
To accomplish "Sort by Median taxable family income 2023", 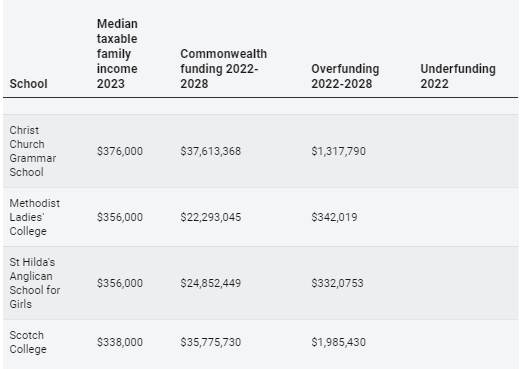I will 117,54.
